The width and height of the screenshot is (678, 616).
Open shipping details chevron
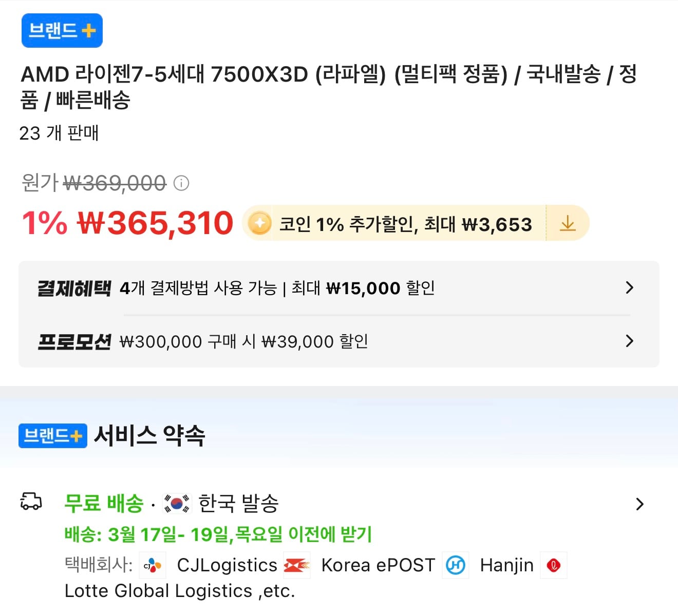click(x=639, y=504)
